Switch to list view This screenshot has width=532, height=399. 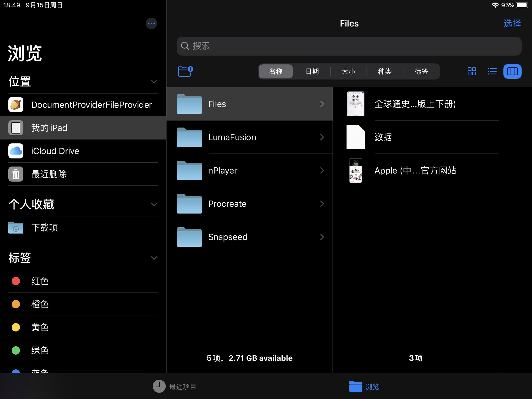(x=492, y=71)
